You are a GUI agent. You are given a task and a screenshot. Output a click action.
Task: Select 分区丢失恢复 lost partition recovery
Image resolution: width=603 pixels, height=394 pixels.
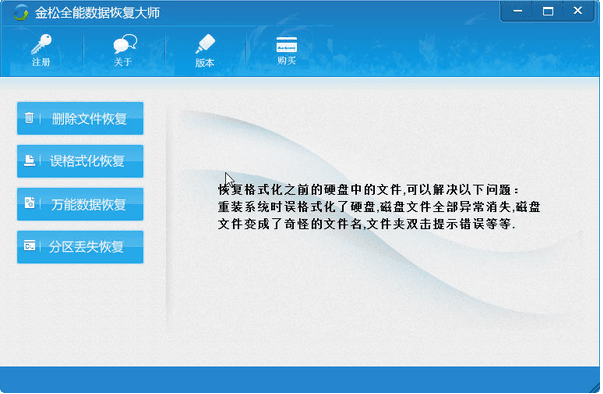(x=80, y=247)
